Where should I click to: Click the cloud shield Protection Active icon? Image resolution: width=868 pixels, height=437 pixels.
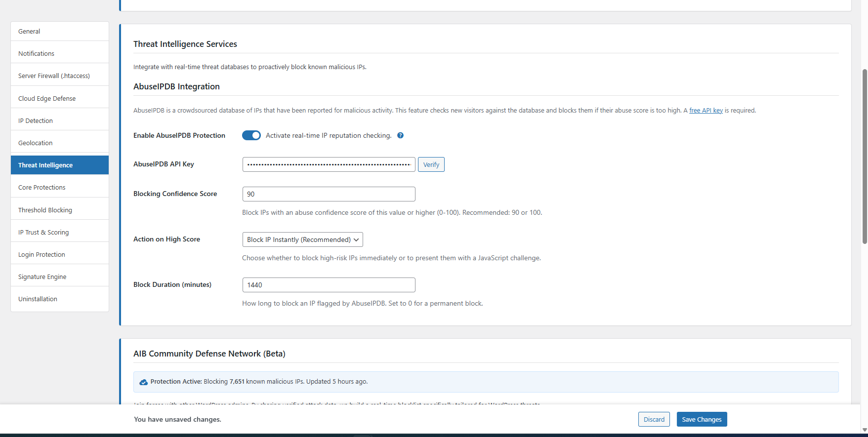143,382
